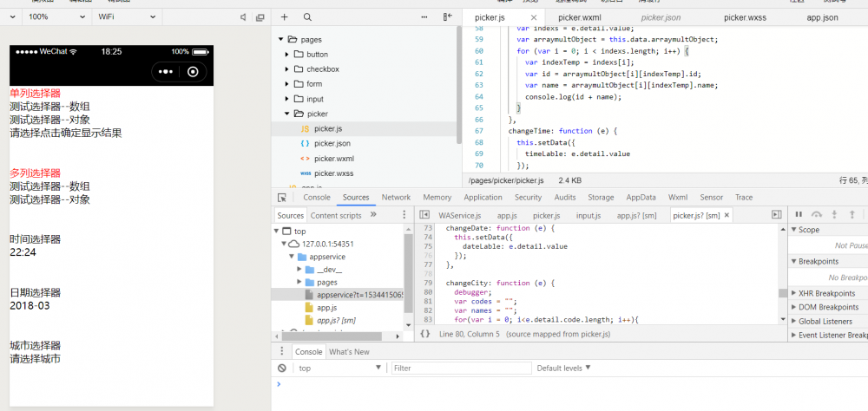Click the add new file plus icon
This screenshot has height=411, width=868.
[285, 16]
